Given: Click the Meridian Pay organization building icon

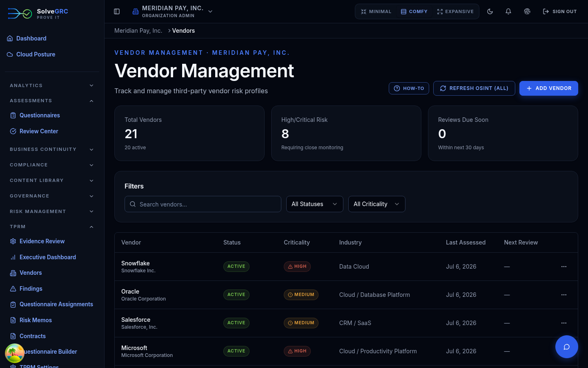Looking at the screenshot, I should pos(136,11).
